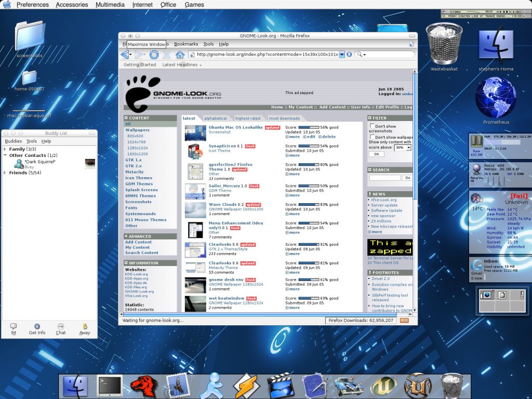Click the IM button in Buddy List
The height and width of the screenshot is (399, 532).
14,329
